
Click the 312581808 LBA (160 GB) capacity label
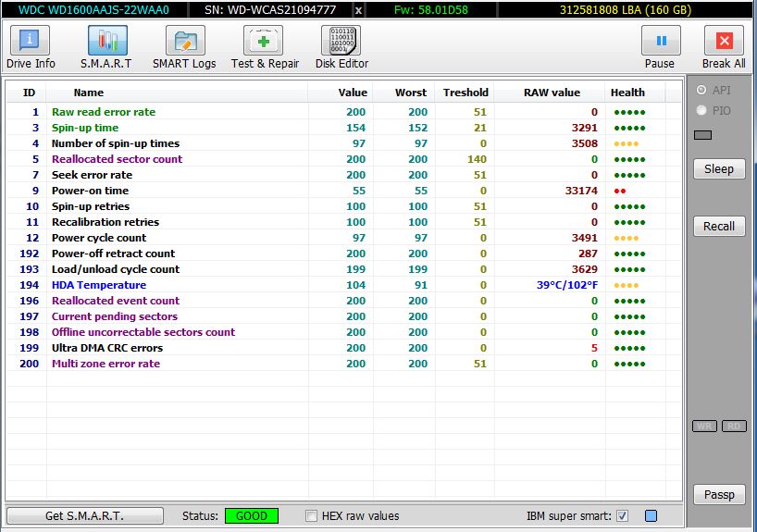626,10
